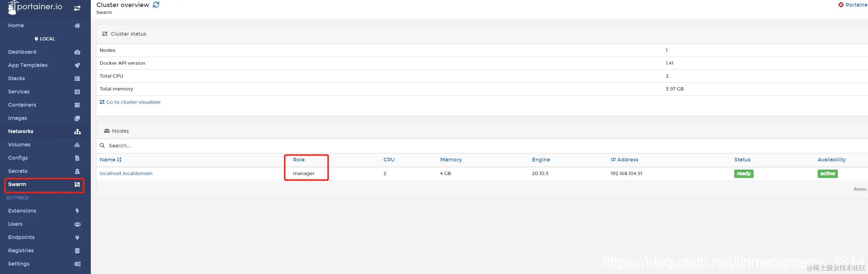Image resolution: width=868 pixels, height=274 pixels.
Task: Click the Cluster status header icon
Action: tap(105, 34)
